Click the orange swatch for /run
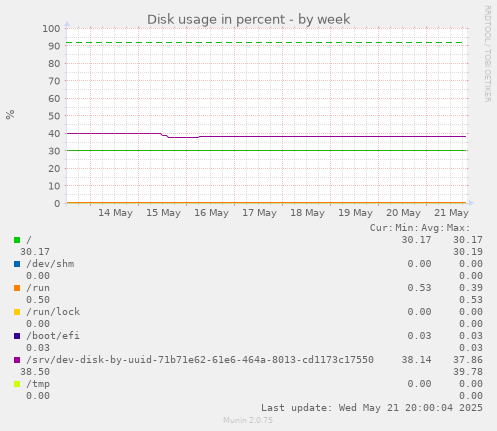The height and width of the screenshot is (431, 497). (x=17, y=288)
